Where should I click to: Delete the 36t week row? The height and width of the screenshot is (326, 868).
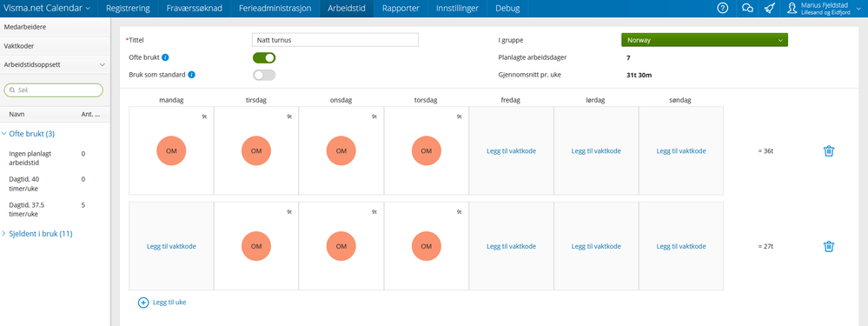828,150
